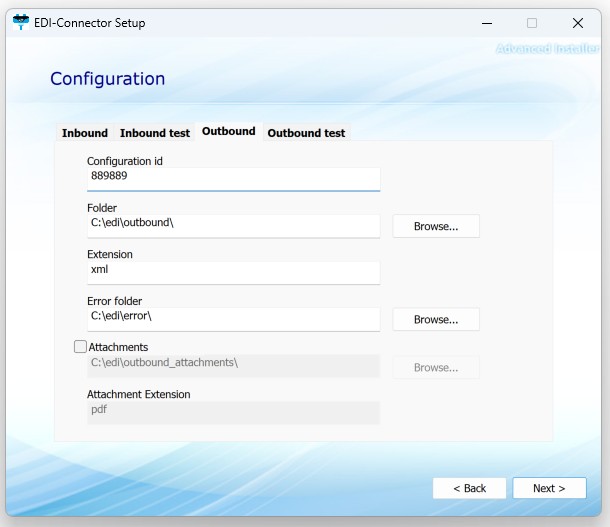Browse for the outbound Folder
Screen dimensions: 610x527
(x=435, y=226)
